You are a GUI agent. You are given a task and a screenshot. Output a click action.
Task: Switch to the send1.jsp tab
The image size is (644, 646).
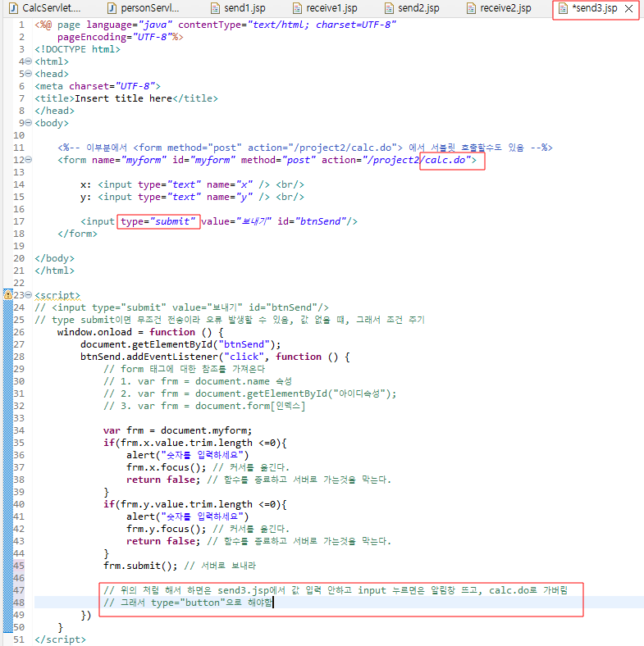238,8
